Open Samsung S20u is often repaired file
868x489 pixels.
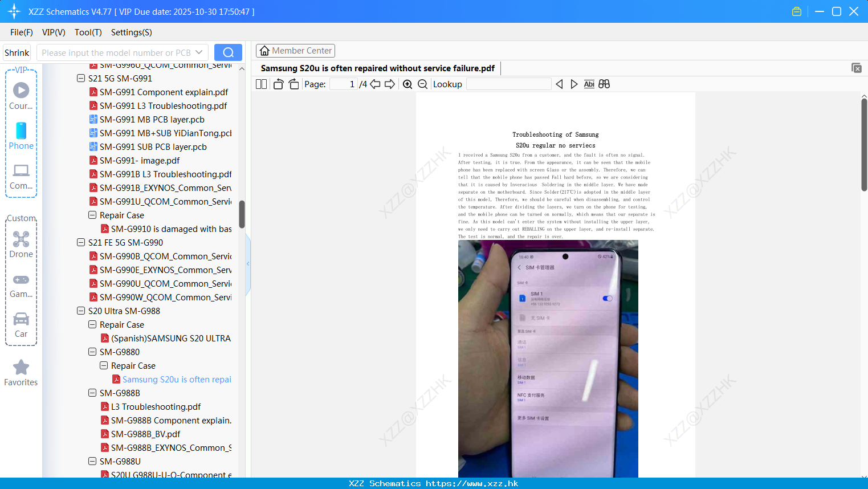pos(177,380)
